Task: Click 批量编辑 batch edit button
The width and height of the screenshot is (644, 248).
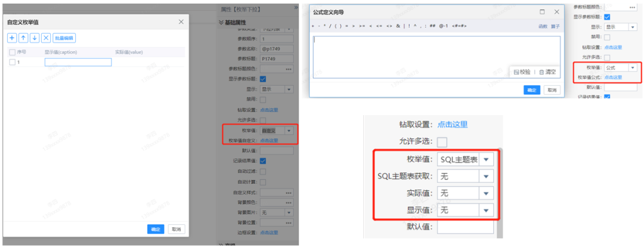Action: tap(64, 38)
